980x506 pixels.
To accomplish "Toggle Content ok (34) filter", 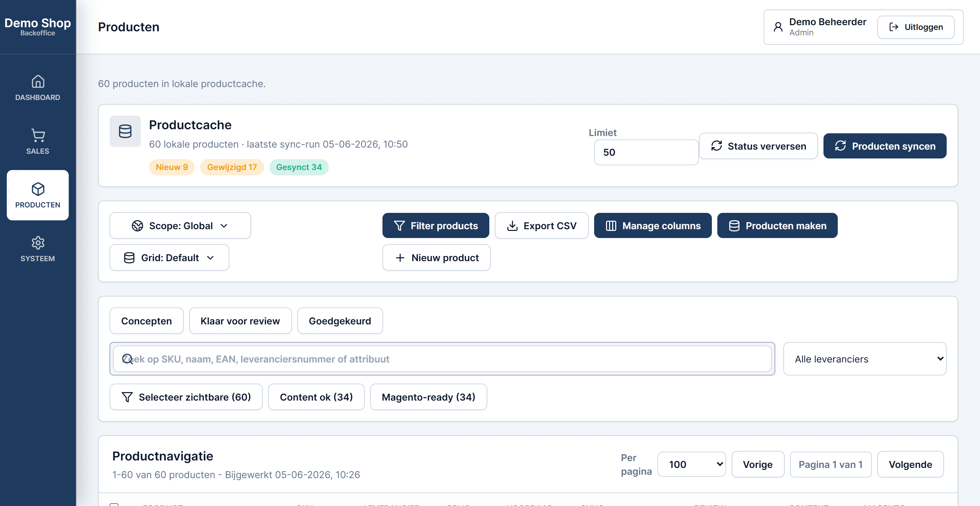I will (x=316, y=397).
